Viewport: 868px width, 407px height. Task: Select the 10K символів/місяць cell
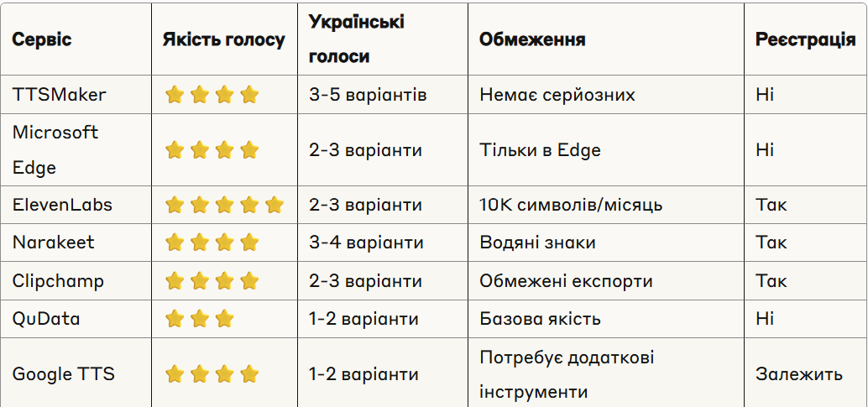click(571, 206)
